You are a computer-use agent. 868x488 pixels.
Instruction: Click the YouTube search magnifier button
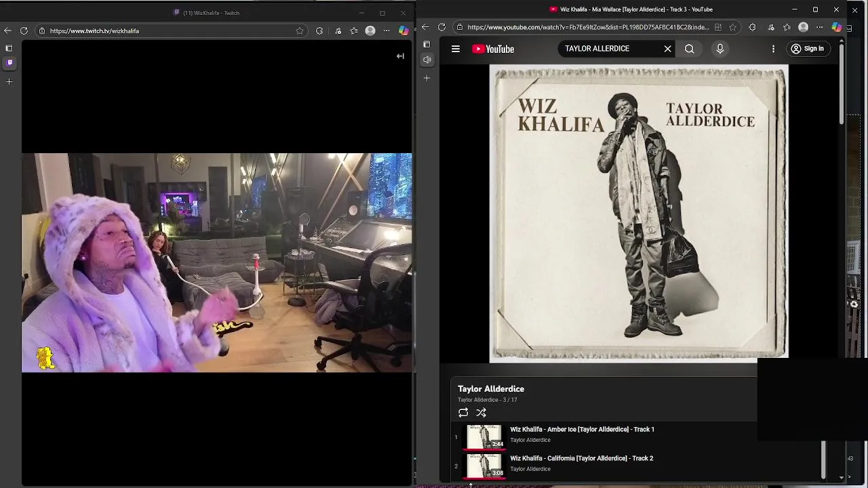689,49
